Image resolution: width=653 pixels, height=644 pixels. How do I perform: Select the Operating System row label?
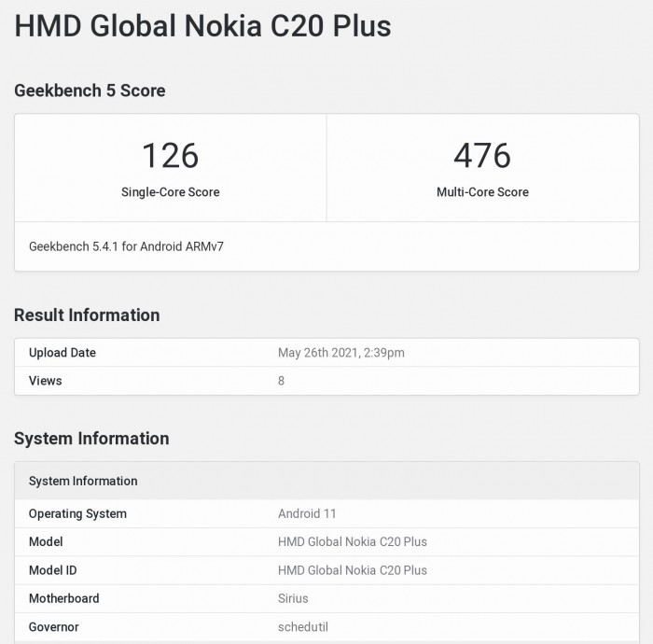[x=77, y=513]
